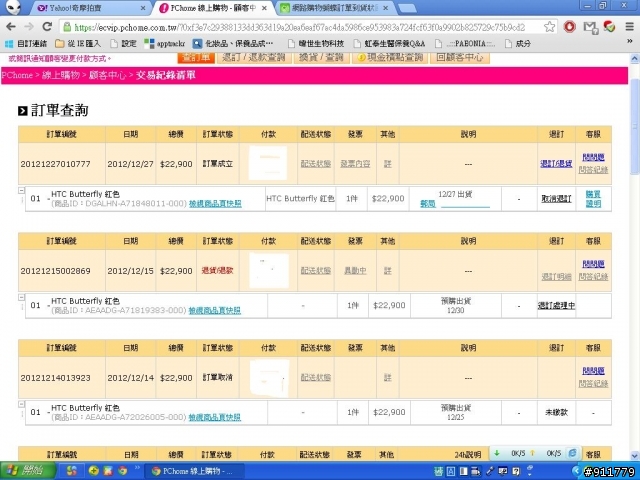
Task: Open the PAEONIA bookmark
Action: [x=465, y=43]
